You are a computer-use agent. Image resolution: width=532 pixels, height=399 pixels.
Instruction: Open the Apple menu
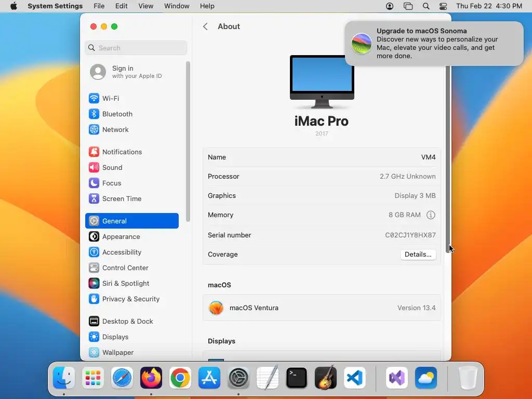tap(14, 6)
